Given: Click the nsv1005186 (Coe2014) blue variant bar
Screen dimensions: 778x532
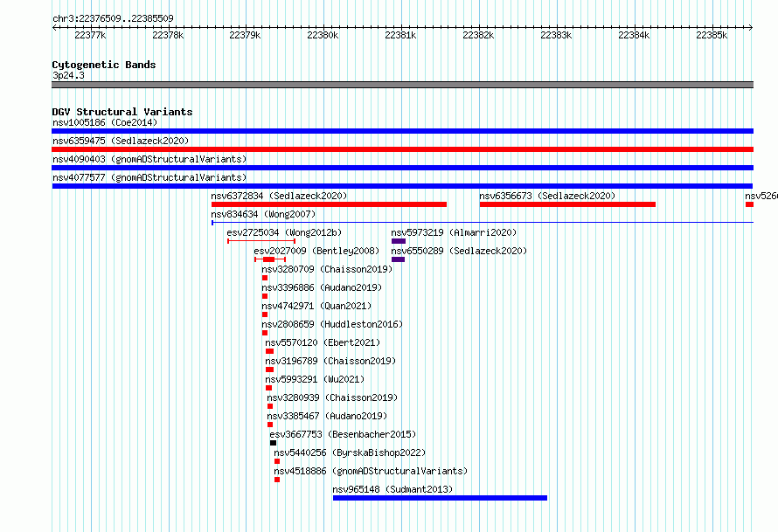Looking at the screenshot, I should [402, 131].
